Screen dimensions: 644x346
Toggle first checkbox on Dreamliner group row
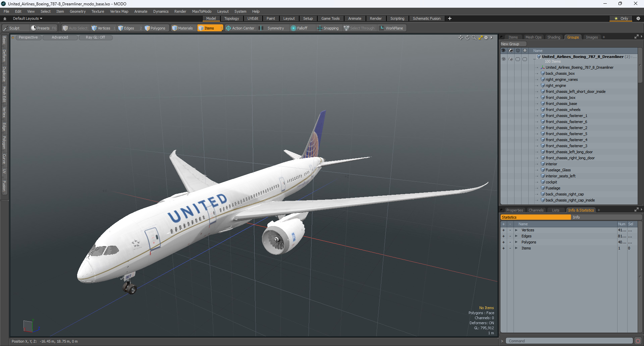[518, 59]
